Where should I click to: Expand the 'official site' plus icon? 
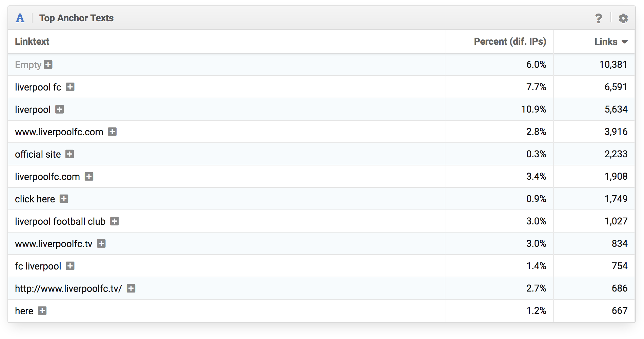tap(70, 154)
